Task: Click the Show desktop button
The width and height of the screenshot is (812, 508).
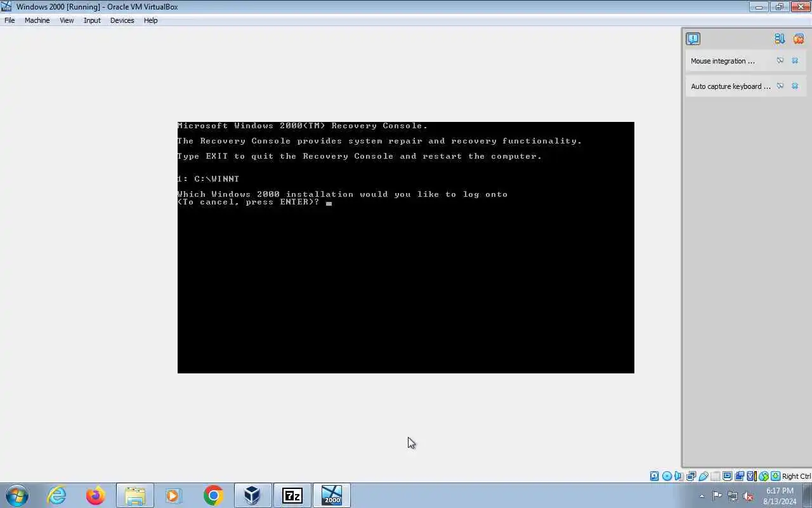Action: coord(808,495)
